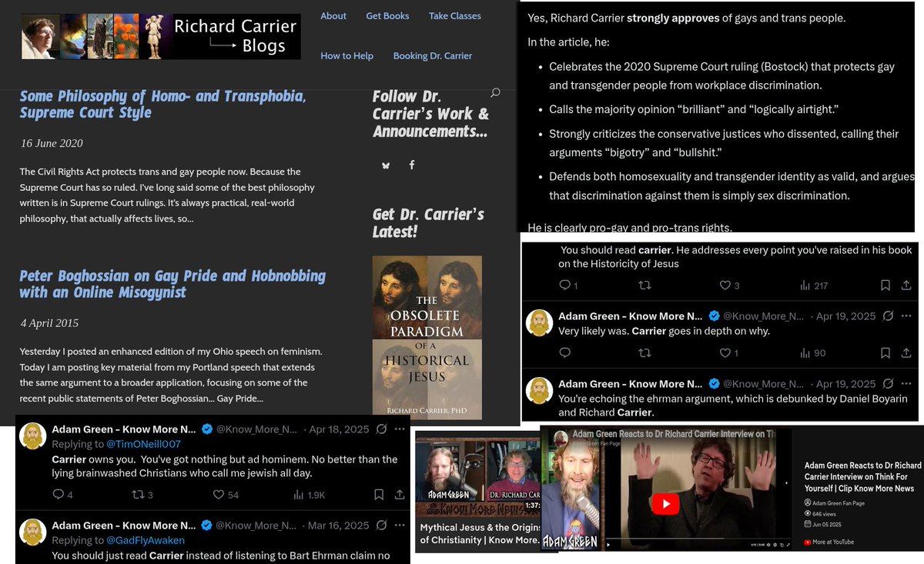Click Grok icon on Mar 16, 2025 tweet
The width and height of the screenshot is (924, 564).
tap(383, 526)
